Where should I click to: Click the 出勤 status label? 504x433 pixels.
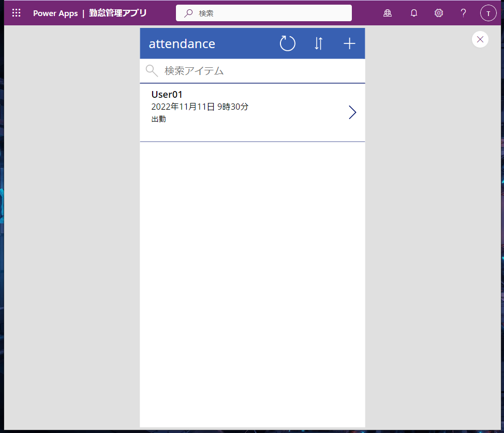159,119
